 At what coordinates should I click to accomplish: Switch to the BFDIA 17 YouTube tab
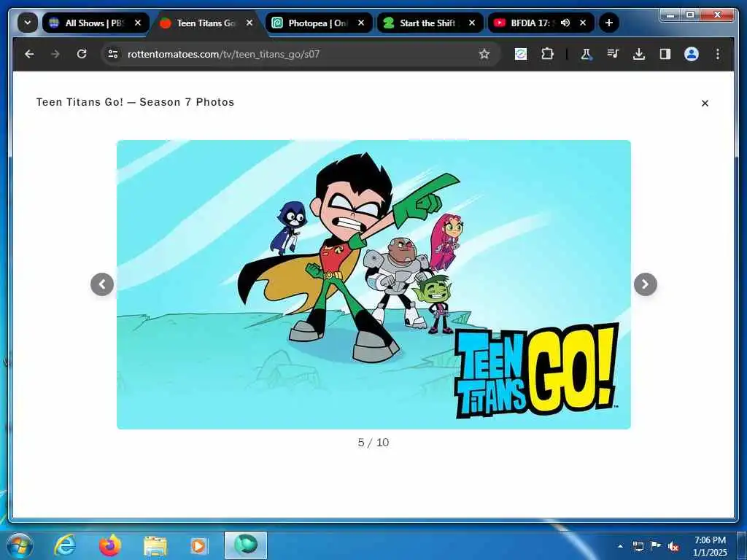(541, 23)
